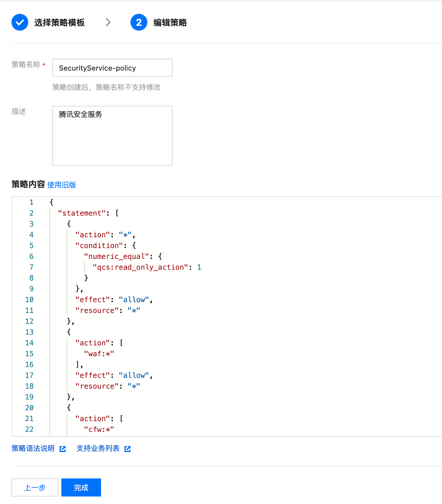Click "action" key on line 4

pos(93,235)
